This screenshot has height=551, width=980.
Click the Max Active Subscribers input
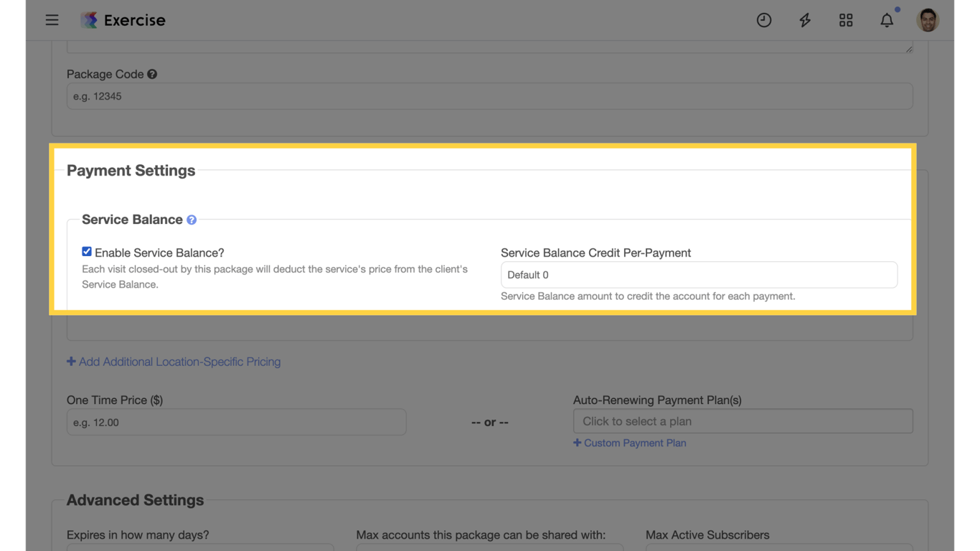(778, 549)
